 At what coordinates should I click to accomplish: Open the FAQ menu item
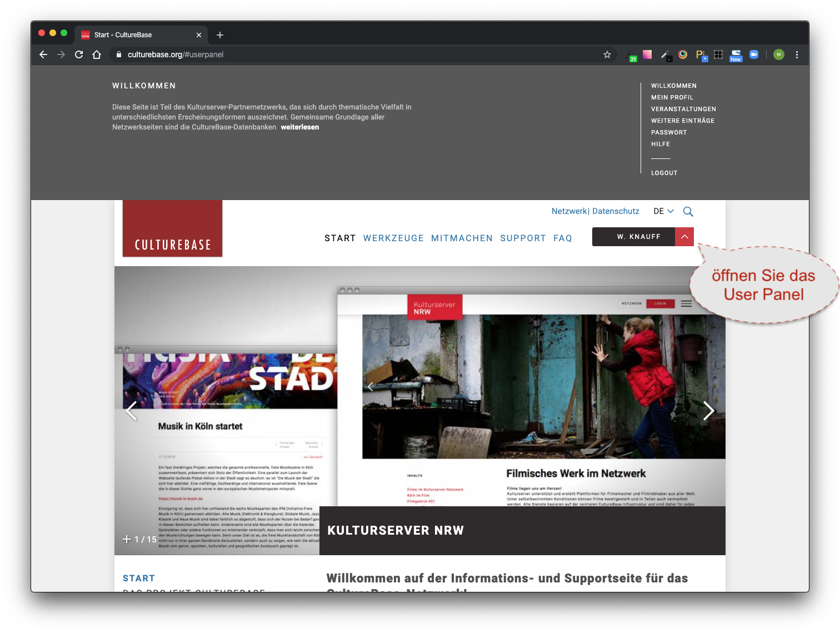(x=563, y=238)
